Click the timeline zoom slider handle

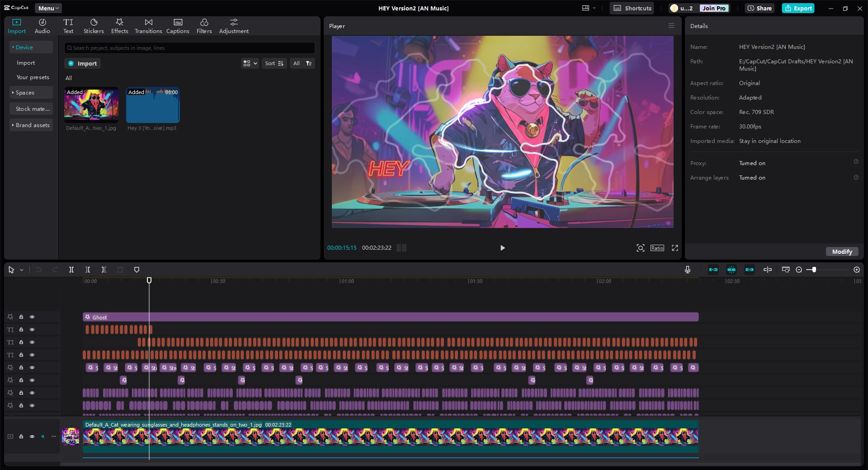coord(814,270)
